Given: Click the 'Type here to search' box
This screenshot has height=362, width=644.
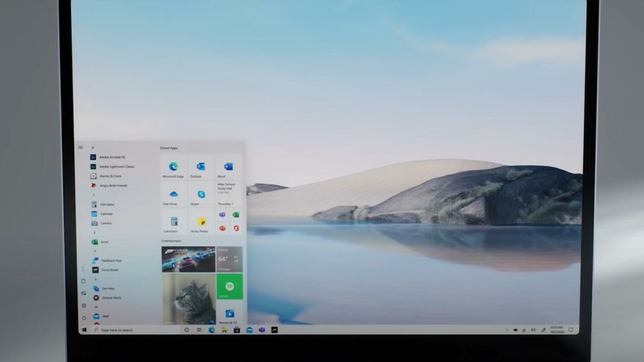Looking at the screenshot, I should [116, 330].
